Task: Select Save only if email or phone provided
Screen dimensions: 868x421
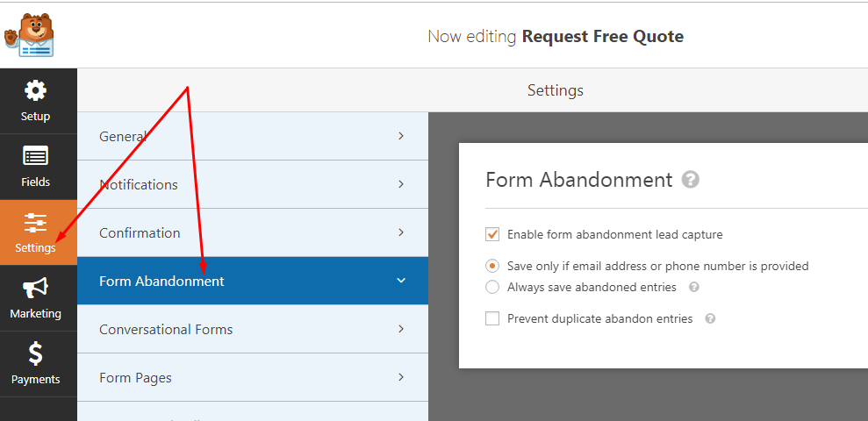Action: pyautogui.click(x=492, y=266)
